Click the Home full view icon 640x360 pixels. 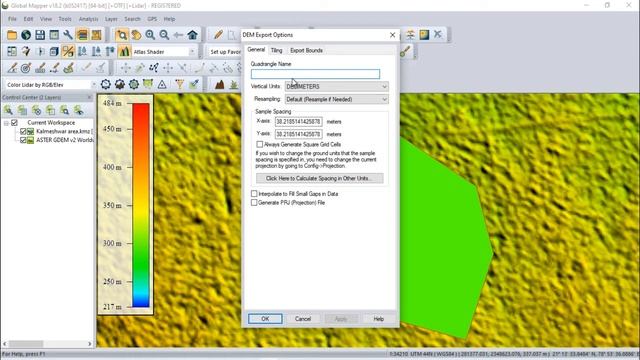click(x=192, y=35)
